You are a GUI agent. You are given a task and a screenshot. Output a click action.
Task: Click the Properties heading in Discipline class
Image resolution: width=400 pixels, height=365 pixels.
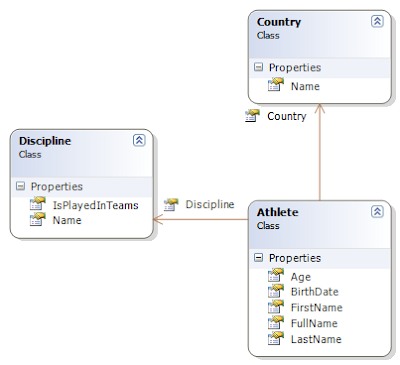(x=57, y=186)
